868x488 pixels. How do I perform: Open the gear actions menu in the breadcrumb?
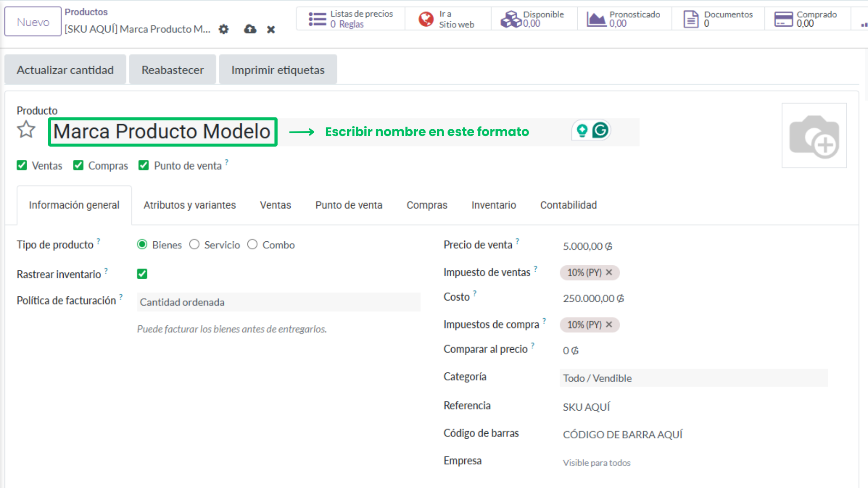[x=223, y=29]
